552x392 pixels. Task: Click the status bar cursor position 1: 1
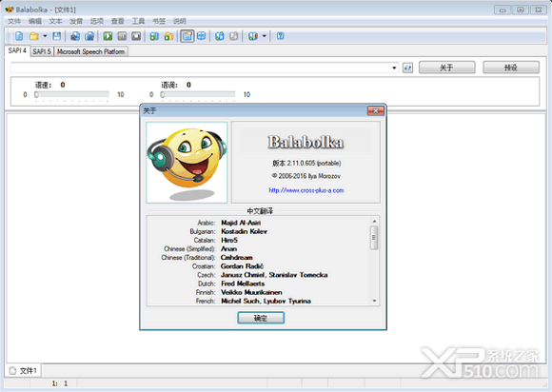click(x=60, y=383)
